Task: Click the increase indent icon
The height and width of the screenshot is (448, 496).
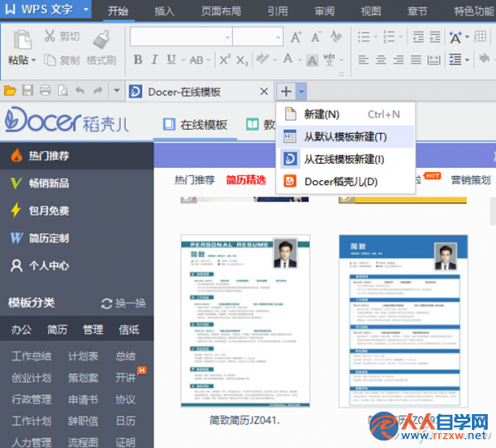Action: pos(435,37)
